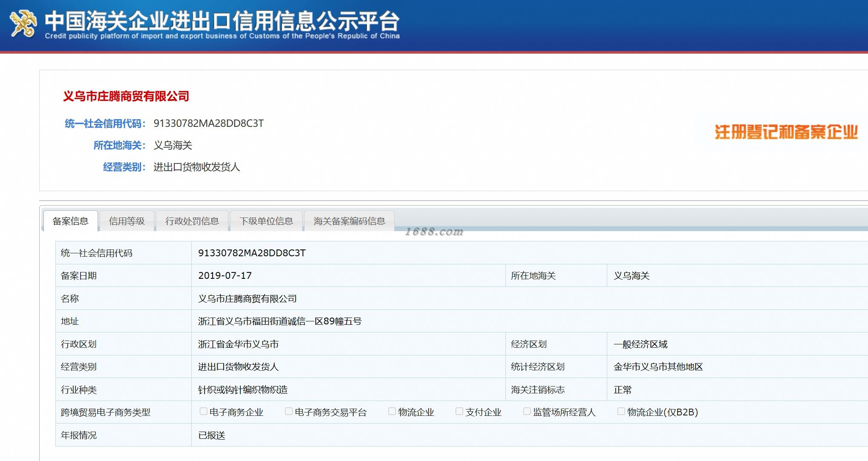The width and height of the screenshot is (868, 461).
Task: Click the 一般经济区域 value
Action: point(640,344)
